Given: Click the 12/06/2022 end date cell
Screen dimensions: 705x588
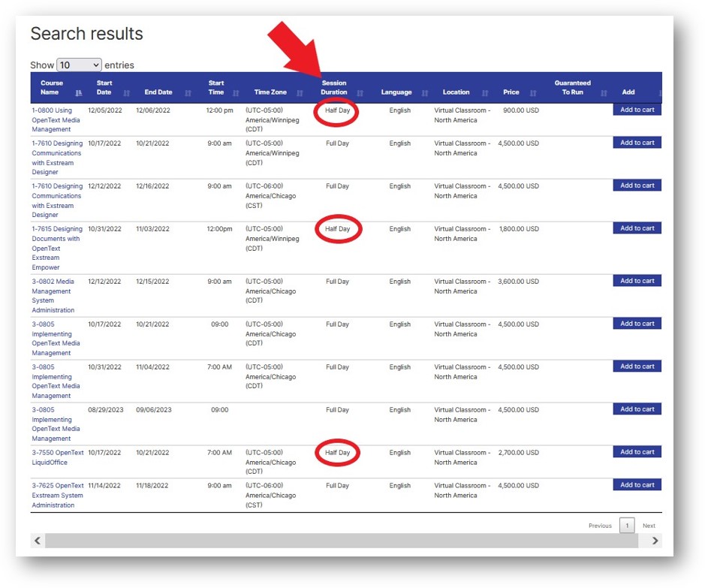Looking at the screenshot, I should click(x=153, y=110).
